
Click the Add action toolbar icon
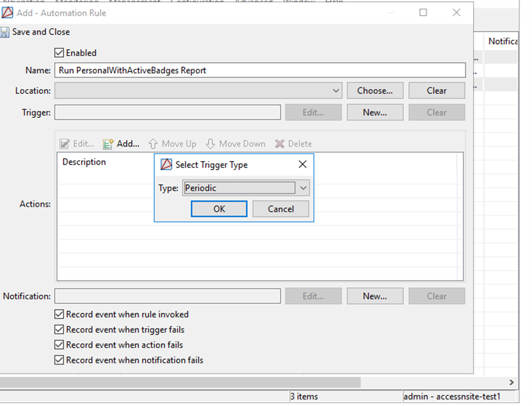coord(108,144)
